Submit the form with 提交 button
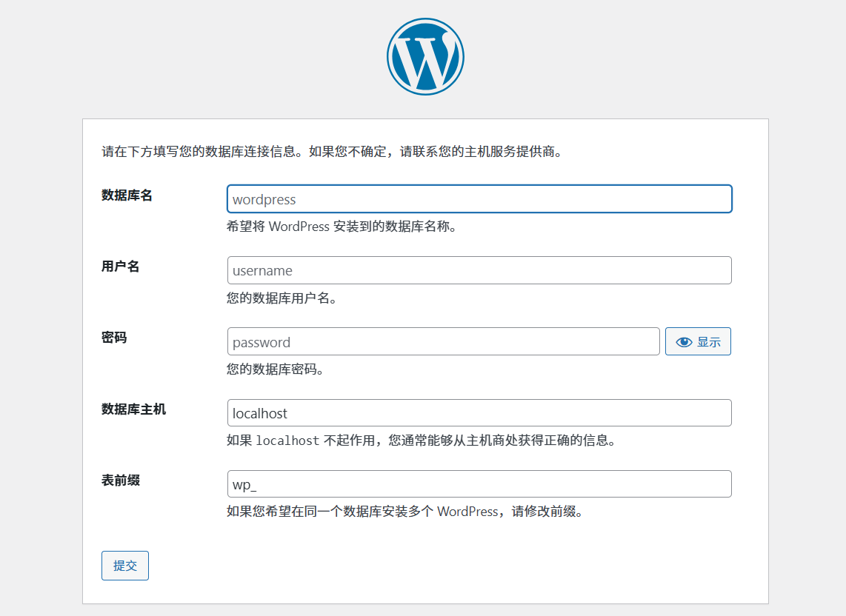Viewport: 846px width, 616px height. (x=124, y=566)
